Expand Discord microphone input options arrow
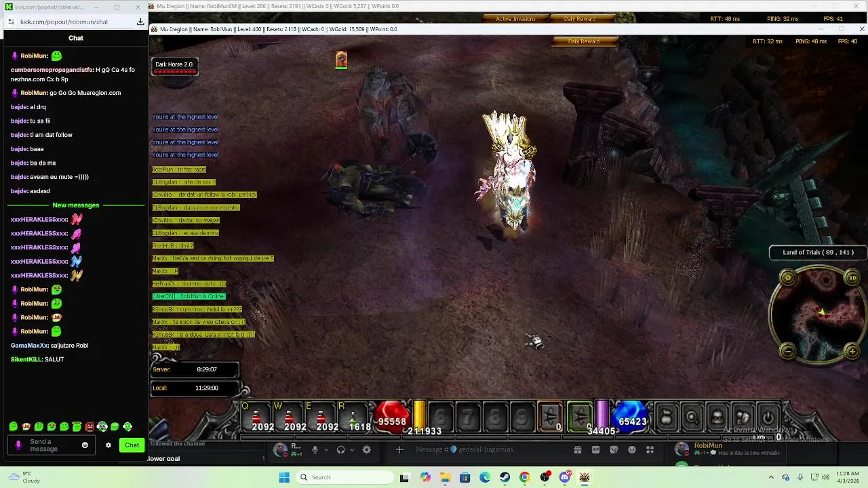The width and height of the screenshot is (868, 488). click(x=325, y=449)
